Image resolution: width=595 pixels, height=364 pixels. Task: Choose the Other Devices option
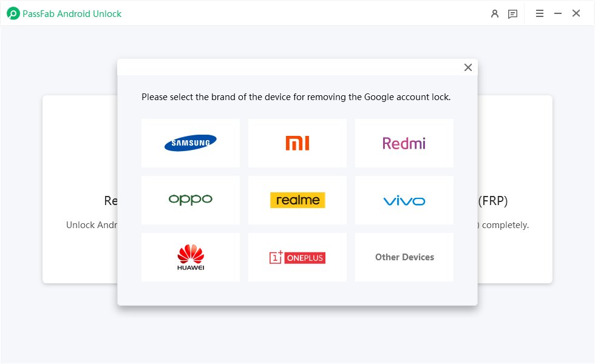[x=404, y=257]
